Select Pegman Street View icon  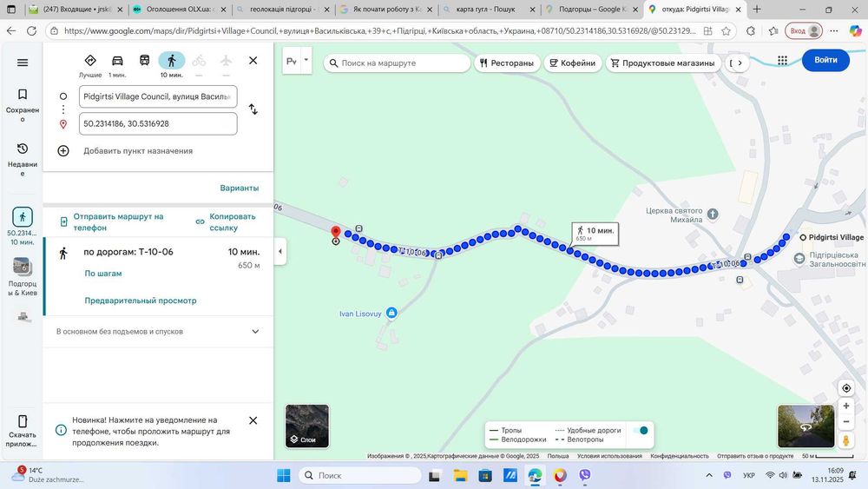845,441
